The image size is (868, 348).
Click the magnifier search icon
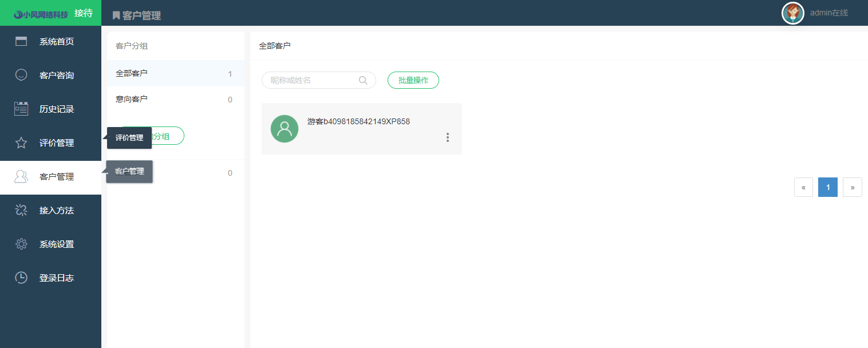[x=363, y=80]
